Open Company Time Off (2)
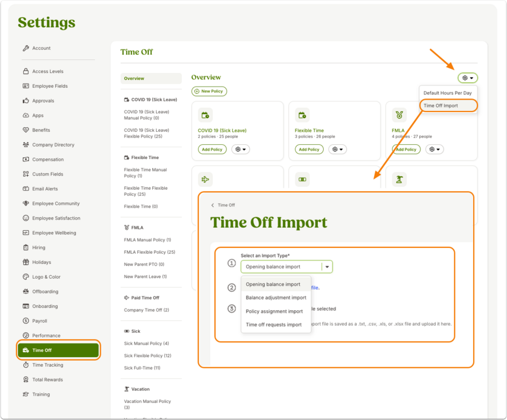Viewport: 507px width, 420px height. [x=146, y=310]
